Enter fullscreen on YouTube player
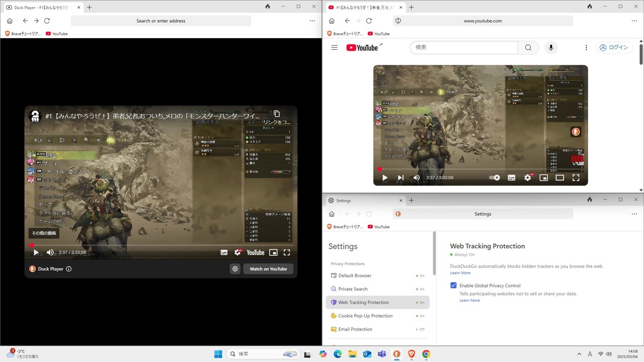Image resolution: width=644 pixels, height=362 pixels. tap(576, 177)
